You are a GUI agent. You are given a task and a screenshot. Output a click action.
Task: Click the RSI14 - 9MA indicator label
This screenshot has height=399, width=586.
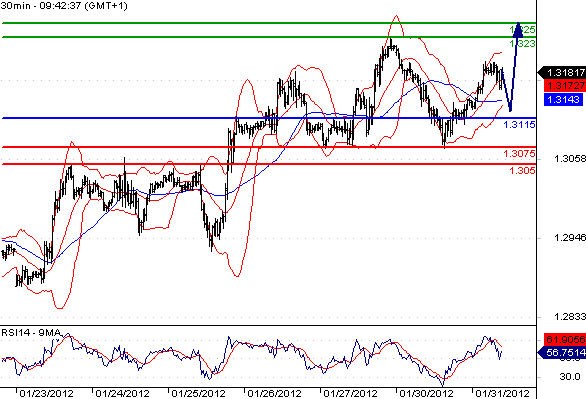click(31, 332)
